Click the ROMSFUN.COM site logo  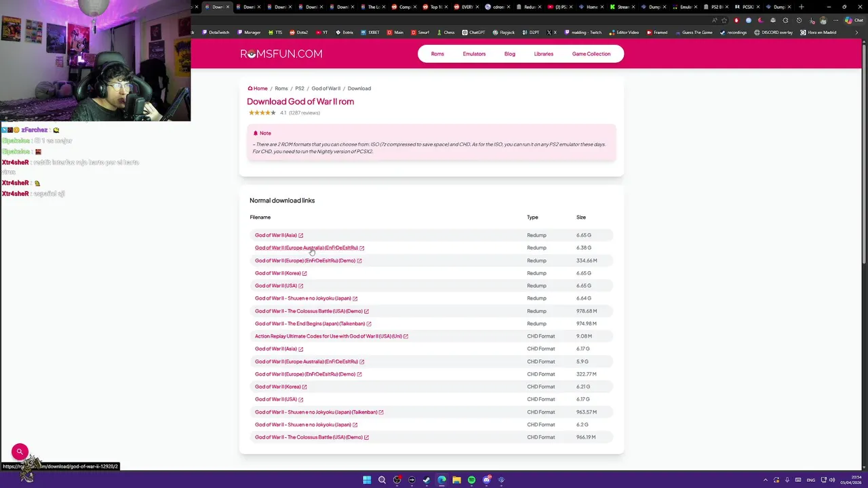(281, 54)
